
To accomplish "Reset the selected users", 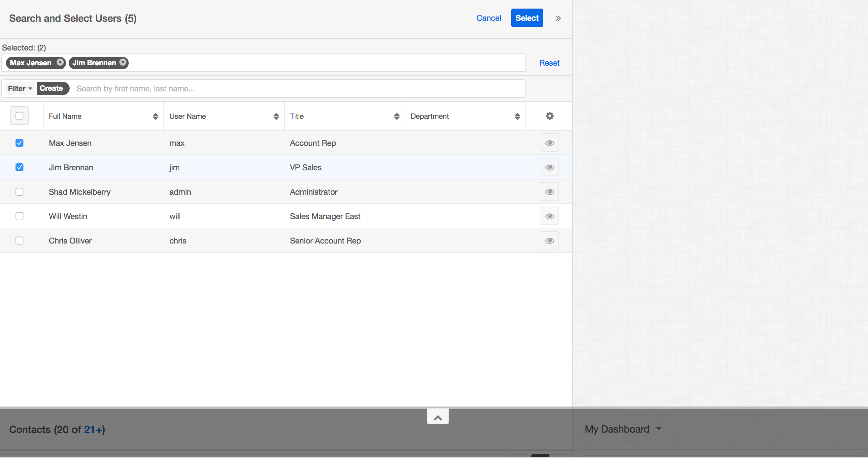I will [549, 63].
